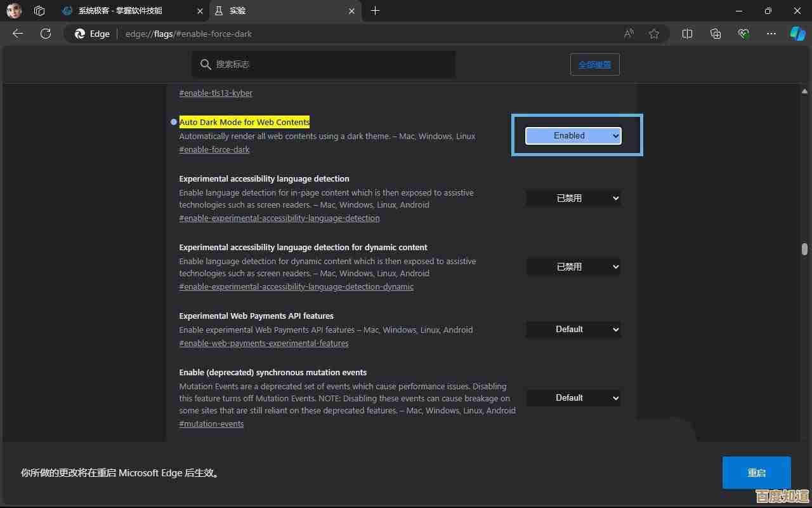Viewport: 812px width, 508px height.
Task: Click the tab actions menu icon
Action: pyautogui.click(x=39, y=11)
